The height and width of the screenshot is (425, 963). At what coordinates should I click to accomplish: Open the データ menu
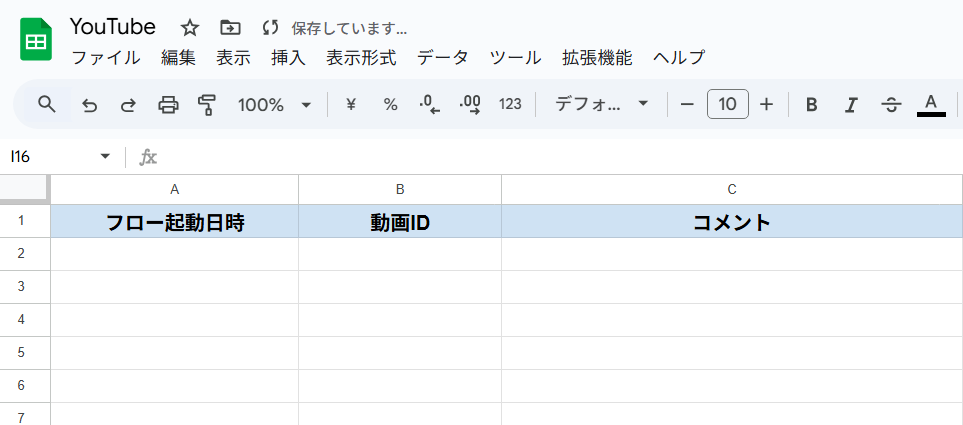click(443, 58)
